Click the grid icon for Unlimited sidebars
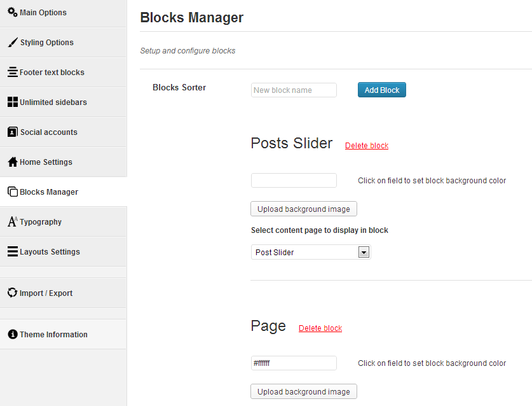532x406 pixels. pos(12,102)
